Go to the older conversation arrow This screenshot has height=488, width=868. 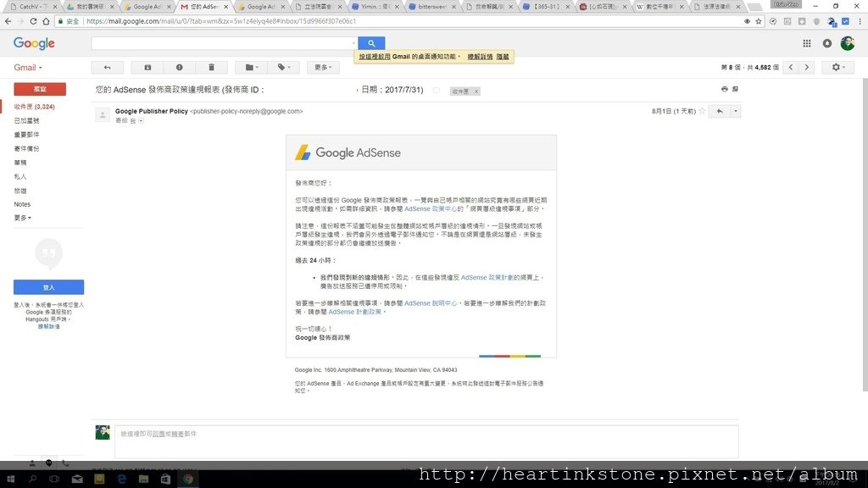coord(807,67)
